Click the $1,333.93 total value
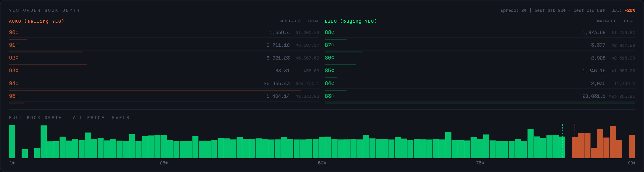 [307, 96]
